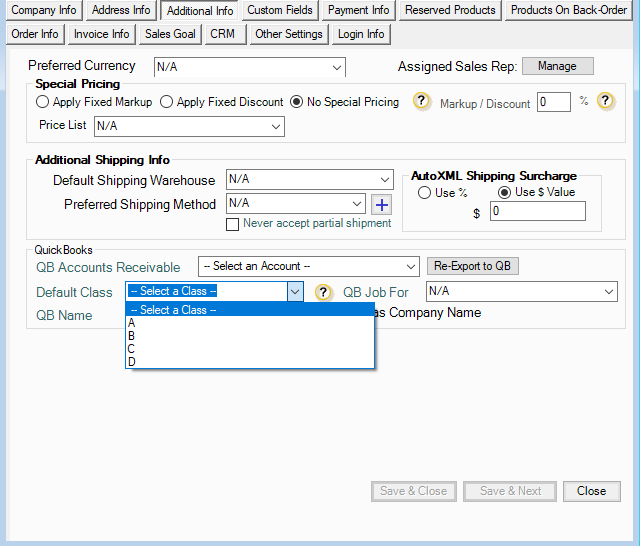Viewport: 640px width, 546px height.
Task: Click the help icon next to No Special Pricing
Action: (x=422, y=102)
